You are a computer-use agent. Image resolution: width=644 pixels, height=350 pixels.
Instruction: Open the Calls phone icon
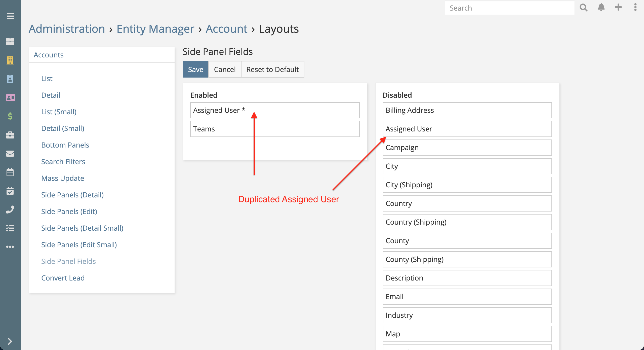pyautogui.click(x=10, y=210)
